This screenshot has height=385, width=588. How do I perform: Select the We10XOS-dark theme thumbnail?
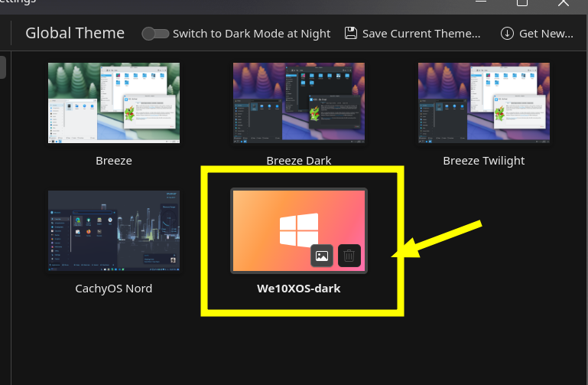pyautogui.click(x=299, y=231)
